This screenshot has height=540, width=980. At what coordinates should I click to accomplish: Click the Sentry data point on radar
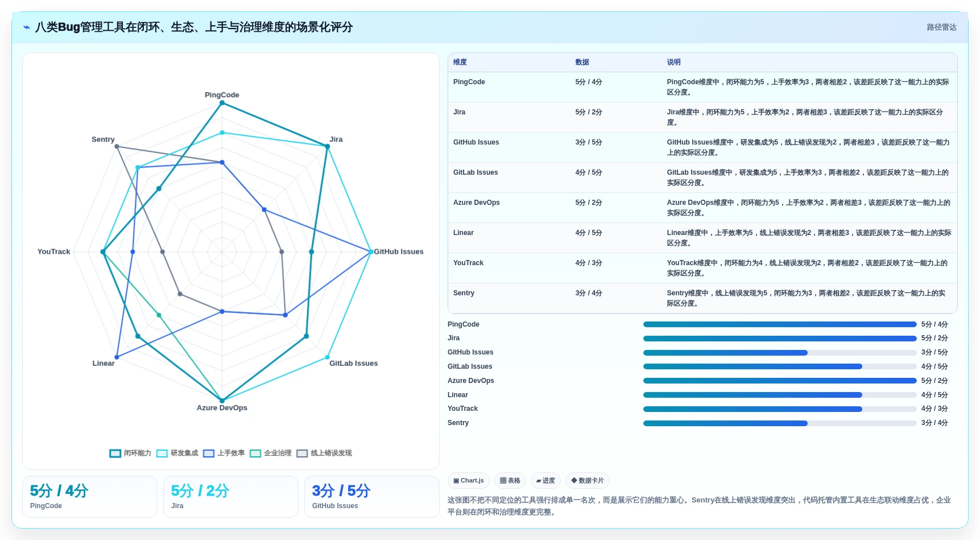pos(117,146)
